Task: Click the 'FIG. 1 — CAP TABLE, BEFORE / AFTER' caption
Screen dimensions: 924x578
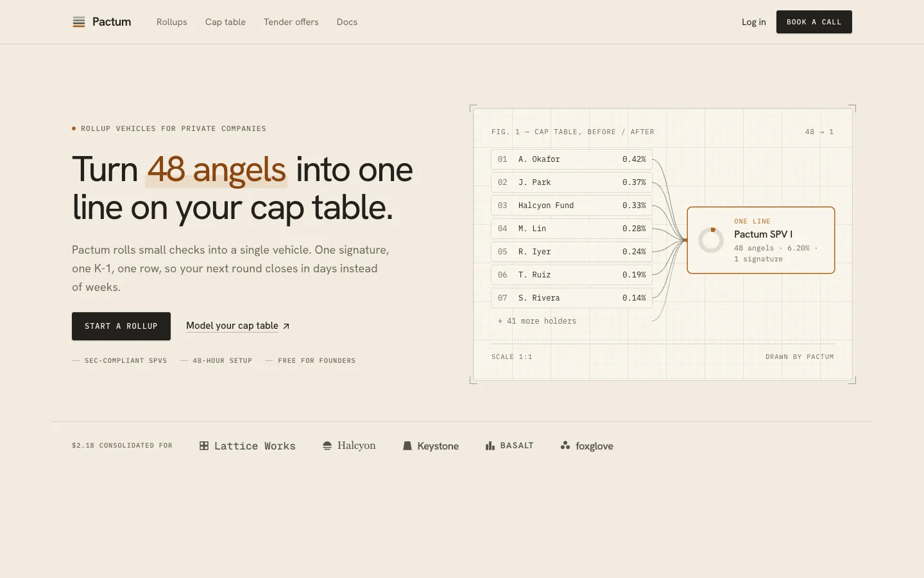Action: [573, 132]
